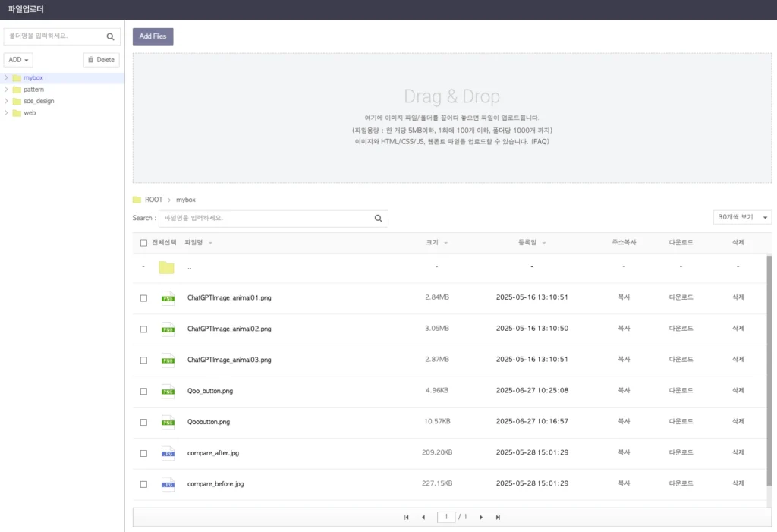Click PNG icon of ChatGPTImage_animal02.png
The height and width of the screenshot is (532, 777).
(168, 329)
